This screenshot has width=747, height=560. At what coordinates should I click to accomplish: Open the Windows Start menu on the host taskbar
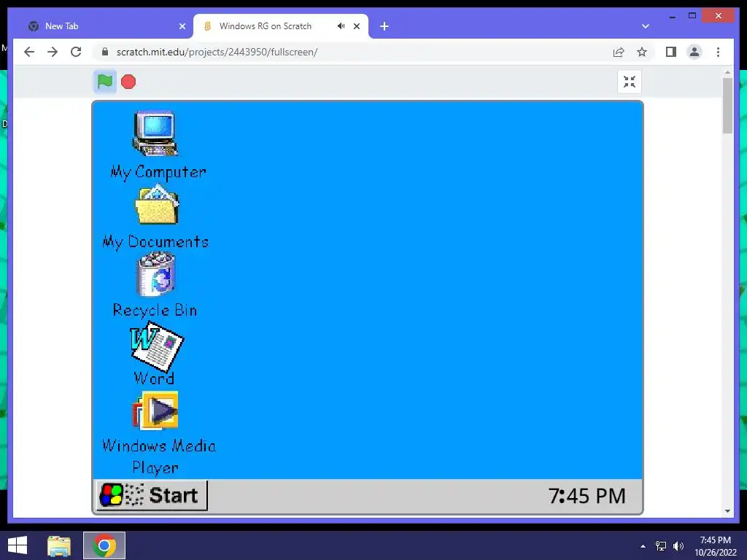[18, 545]
